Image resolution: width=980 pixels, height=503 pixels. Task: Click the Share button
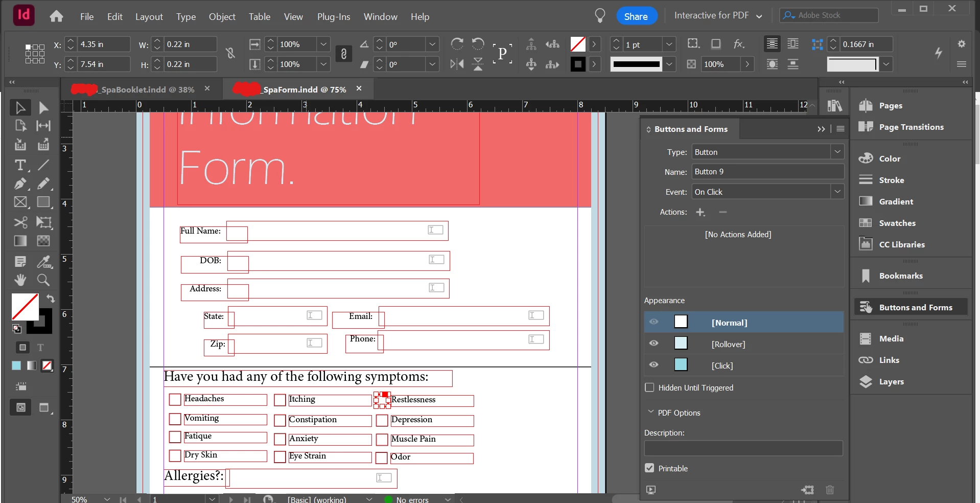(x=636, y=16)
